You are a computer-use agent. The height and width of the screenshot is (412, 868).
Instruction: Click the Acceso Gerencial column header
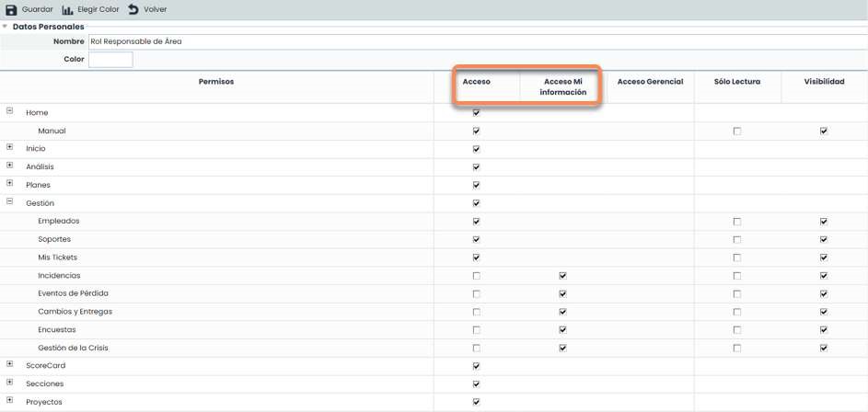[650, 82]
